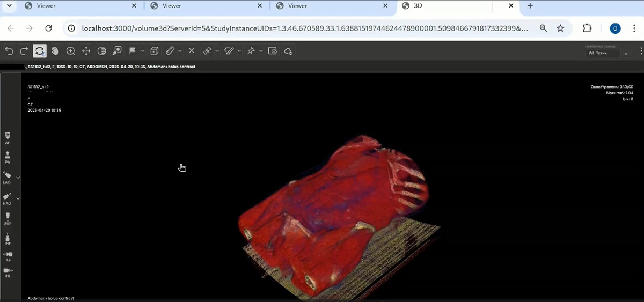
Task: Click the satellite-shaped tool icon
Action: point(207,51)
